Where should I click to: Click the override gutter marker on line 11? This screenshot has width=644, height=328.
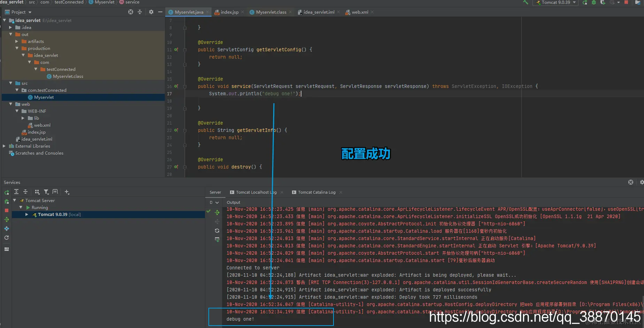click(176, 50)
